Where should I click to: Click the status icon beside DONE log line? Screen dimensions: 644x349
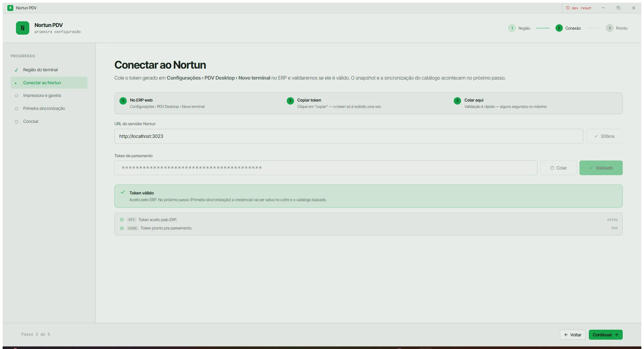(x=122, y=228)
